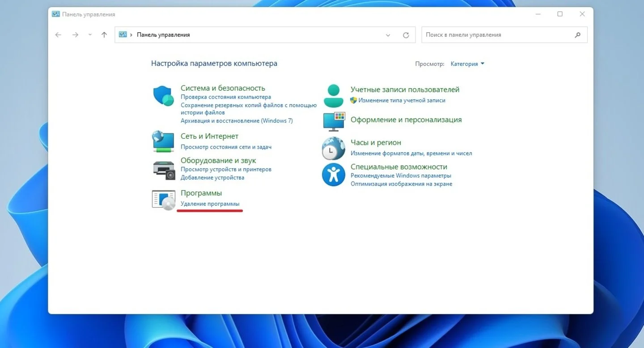Open the Clock and Region icon

point(334,149)
